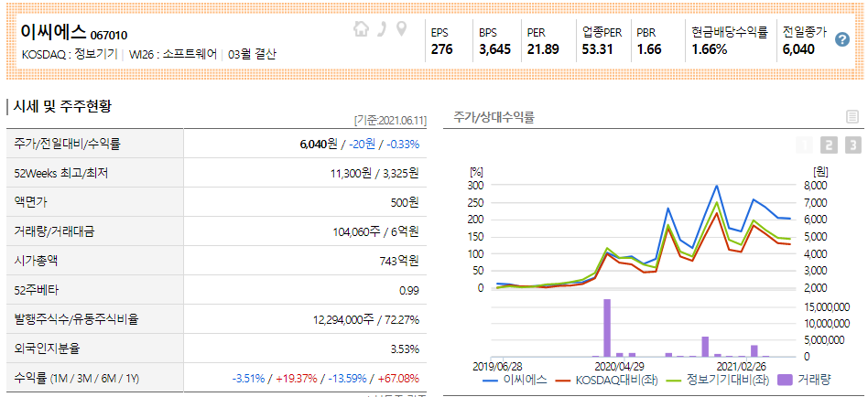
Task: Click the 시세 및 주주현황 section heading
Action: tap(62, 107)
